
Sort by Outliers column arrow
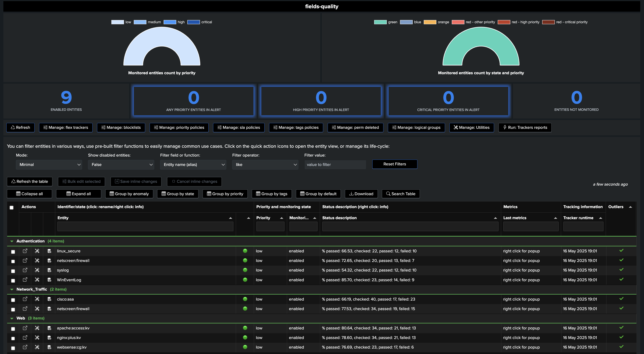(630, 207)
